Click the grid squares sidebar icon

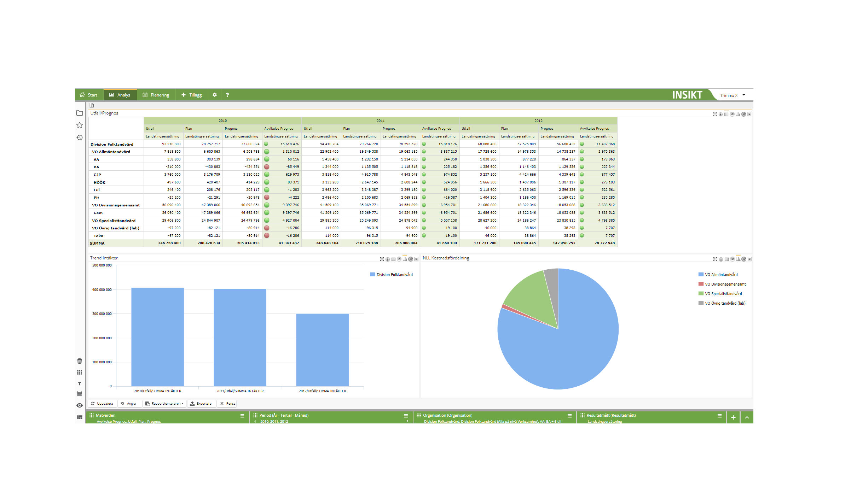coord(80,372)
